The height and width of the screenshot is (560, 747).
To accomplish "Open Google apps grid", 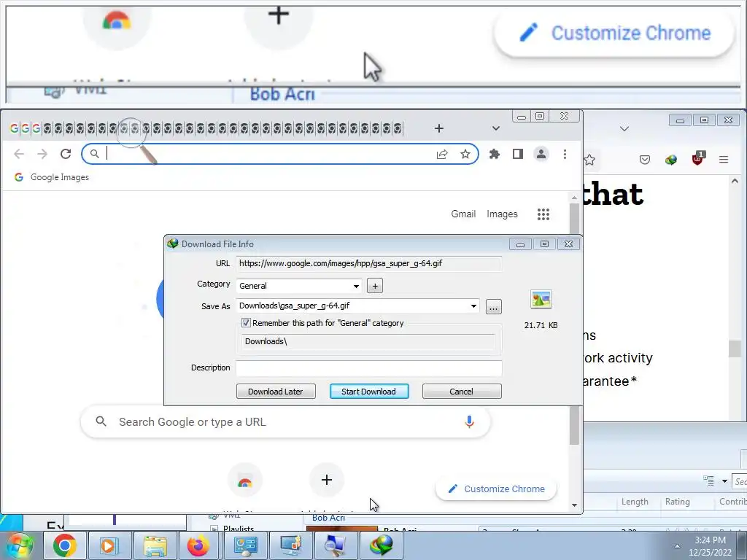I will pyautogui.click(x=543, y=214).
